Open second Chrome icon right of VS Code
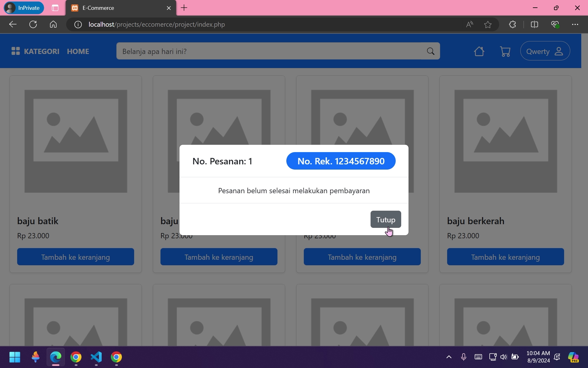This screenshot has width=588, height=368. (116, 357)
